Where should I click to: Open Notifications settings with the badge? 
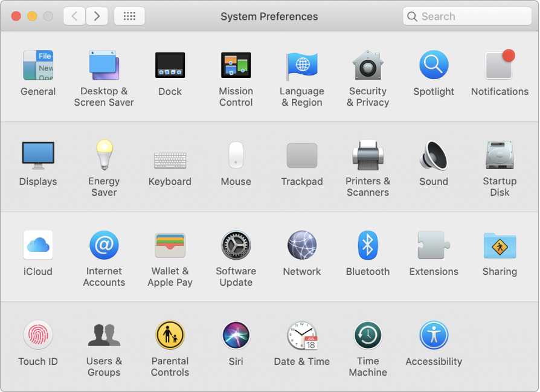click(500, 64)
